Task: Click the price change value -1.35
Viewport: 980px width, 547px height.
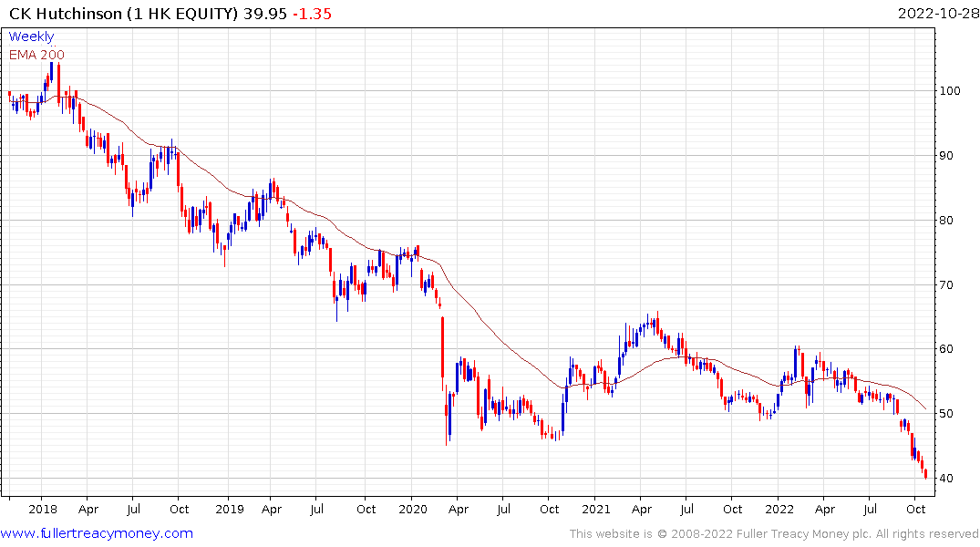Action: tap(313, 14)
